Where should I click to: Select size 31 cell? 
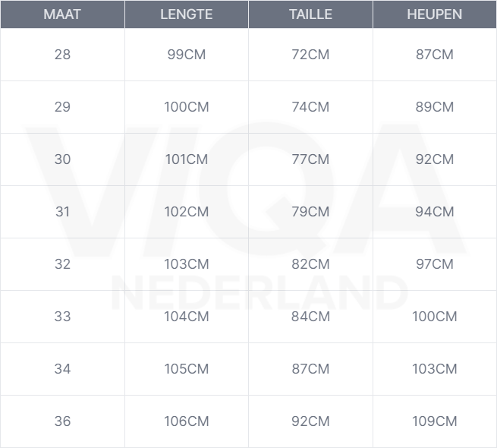click(62, 212)
